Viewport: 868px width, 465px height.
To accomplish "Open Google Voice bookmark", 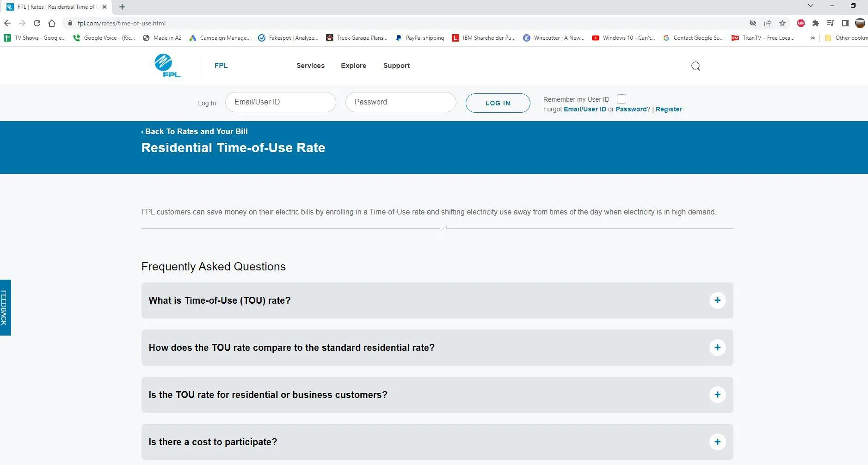I will point(105,38).
